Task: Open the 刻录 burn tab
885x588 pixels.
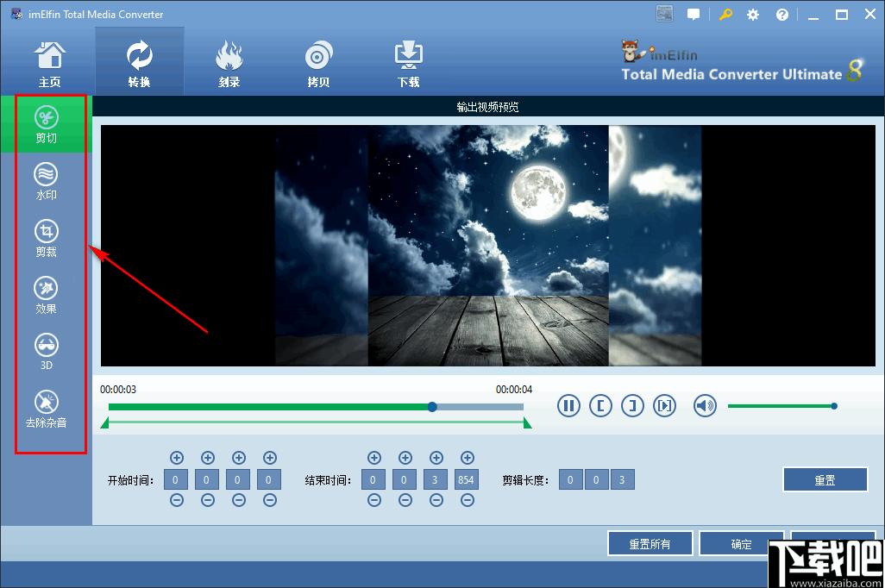Action: pyautogui.click(x=229, y=63)
